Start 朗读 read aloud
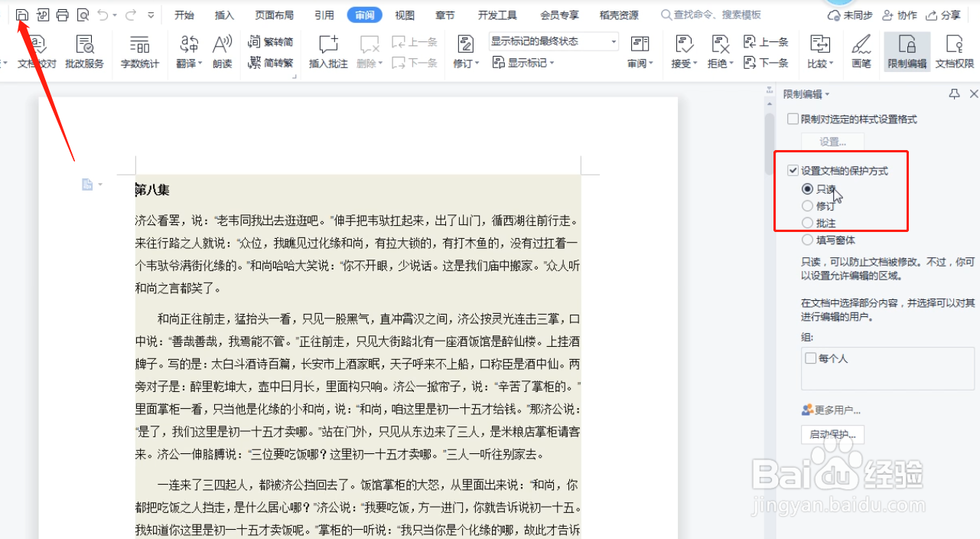 (x=223, y=51)
